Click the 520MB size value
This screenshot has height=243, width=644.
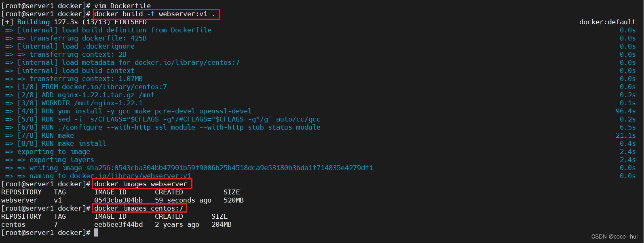234,200
